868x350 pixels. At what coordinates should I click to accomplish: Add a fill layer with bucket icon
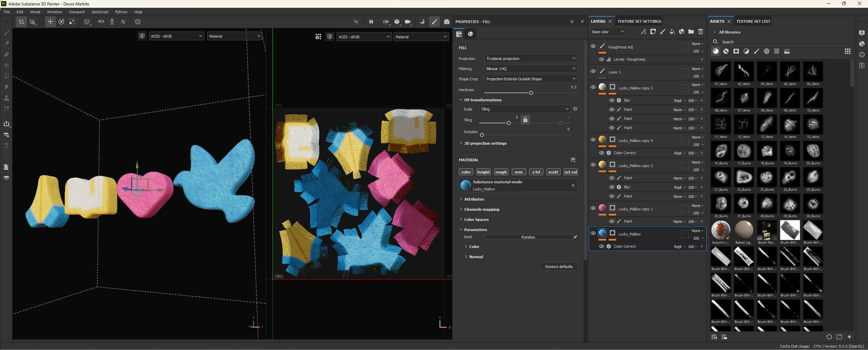pos(672,32)
